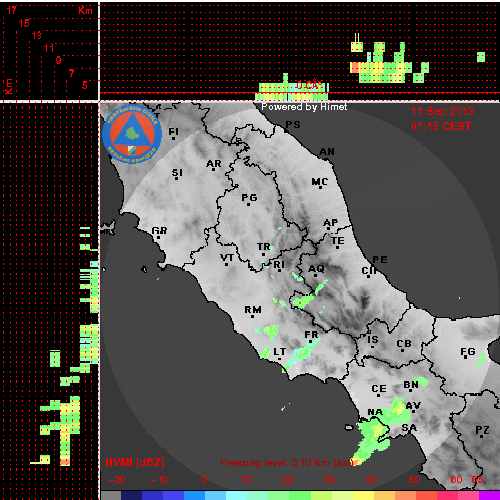Click the LT city label
This screenshot has height=500, width=500.
pyautogui.click(x=280, y=352)
